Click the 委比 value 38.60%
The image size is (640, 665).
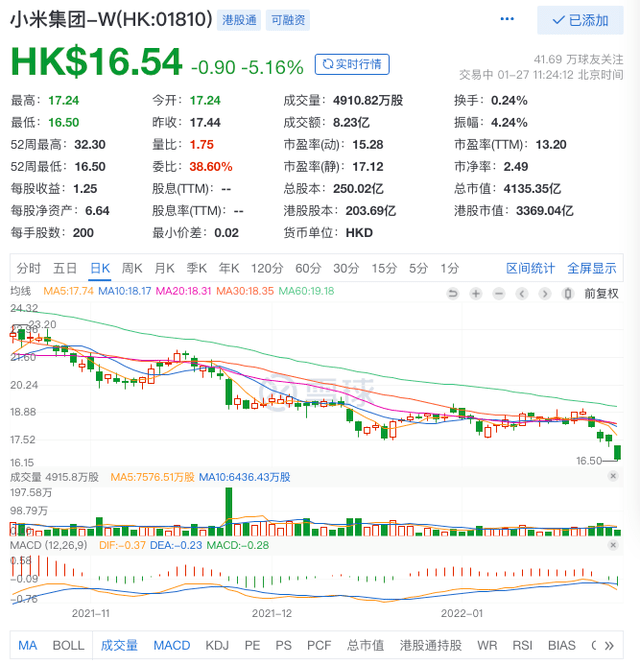[211, 167]
